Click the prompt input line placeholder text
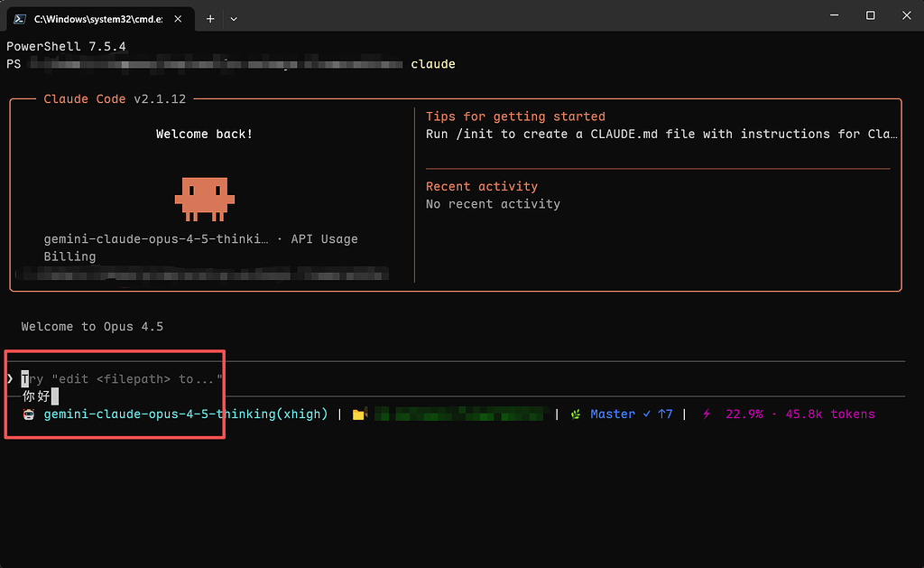 click(x=123, y=378)
